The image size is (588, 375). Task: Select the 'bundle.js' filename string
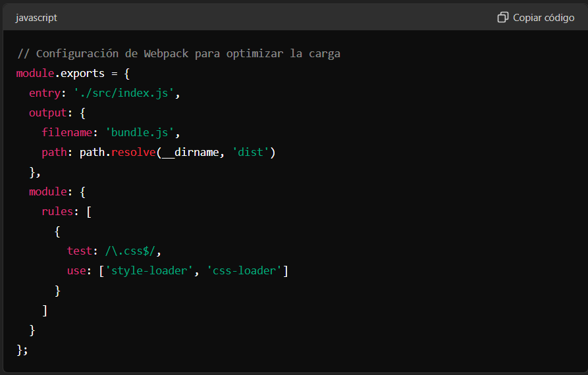coord(140,133)
